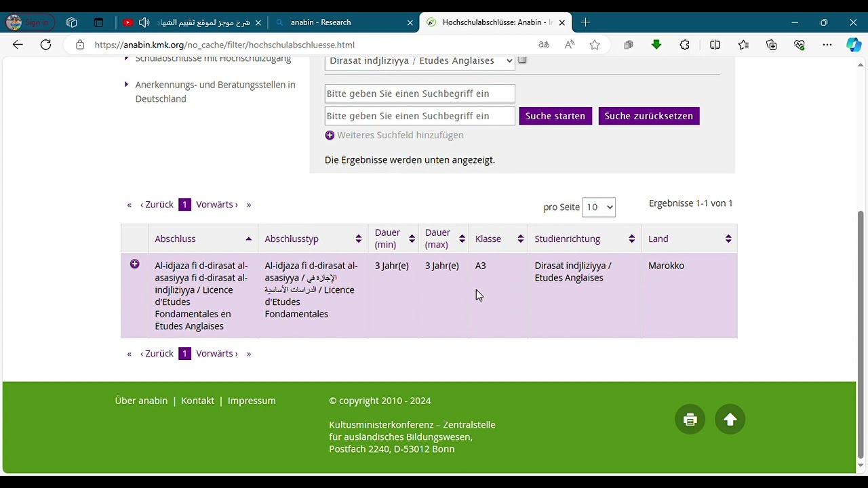The width and height of the screenshot is (868, 488).
Task: Open Über anabin footer link
Action: coord(141,401)
